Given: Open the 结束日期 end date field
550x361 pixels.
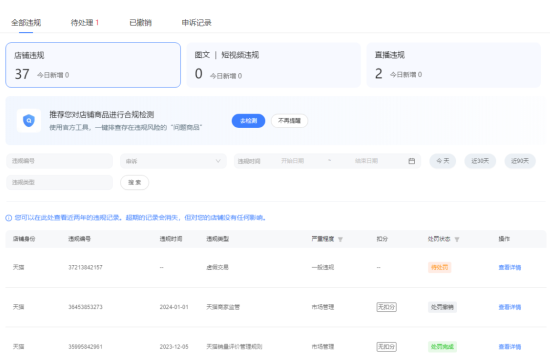Looking at the screenshot, I should [x=366, y=161].
